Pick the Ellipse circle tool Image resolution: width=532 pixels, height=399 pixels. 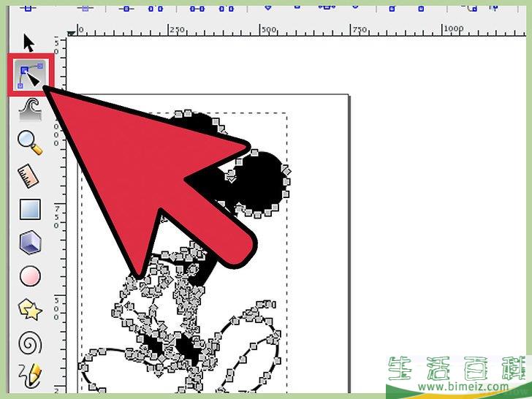coord(30,276)
